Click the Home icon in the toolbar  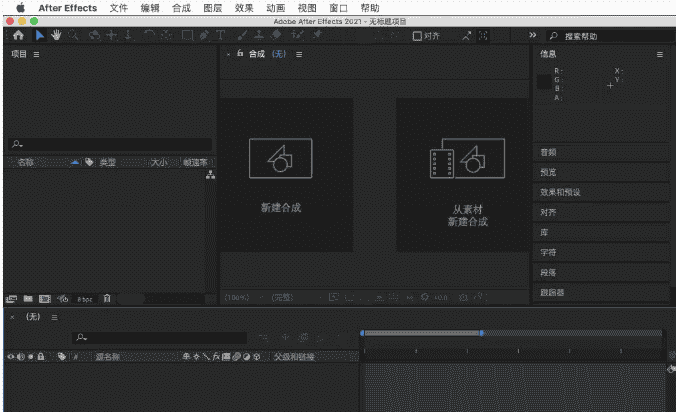pyautogui.click(x=18, y=35)
